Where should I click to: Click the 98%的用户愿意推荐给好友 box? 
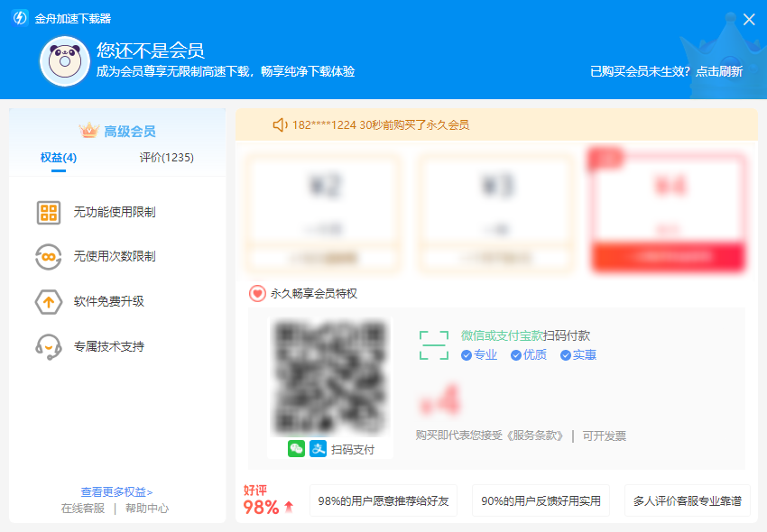383,500
